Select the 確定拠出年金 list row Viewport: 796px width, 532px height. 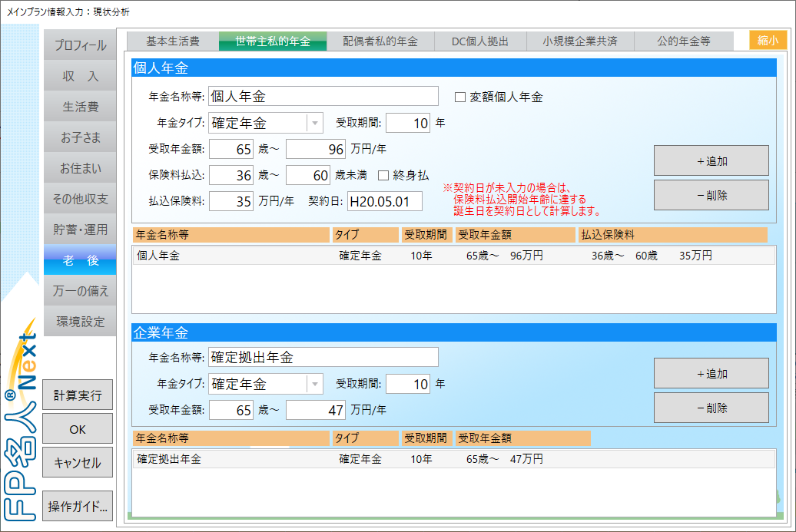click(453, 459)
